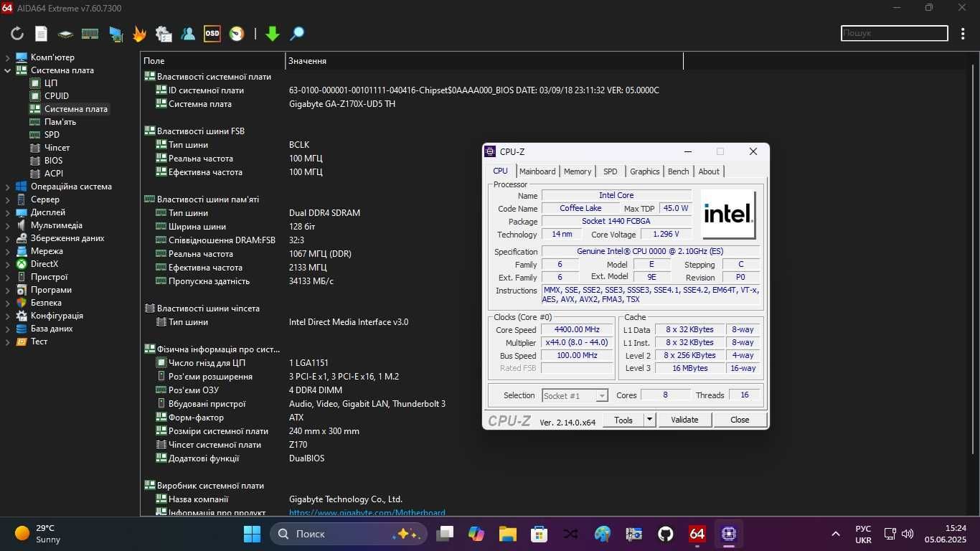Open the three-dot menu near the search box
Viewport: 980px width, 551px height.
[962, 33]
